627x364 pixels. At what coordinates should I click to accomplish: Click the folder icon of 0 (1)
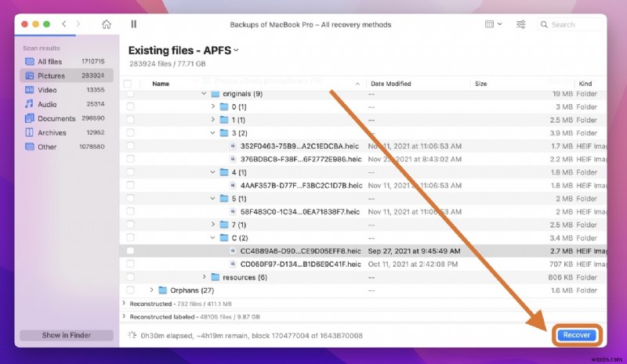(224, 106)
